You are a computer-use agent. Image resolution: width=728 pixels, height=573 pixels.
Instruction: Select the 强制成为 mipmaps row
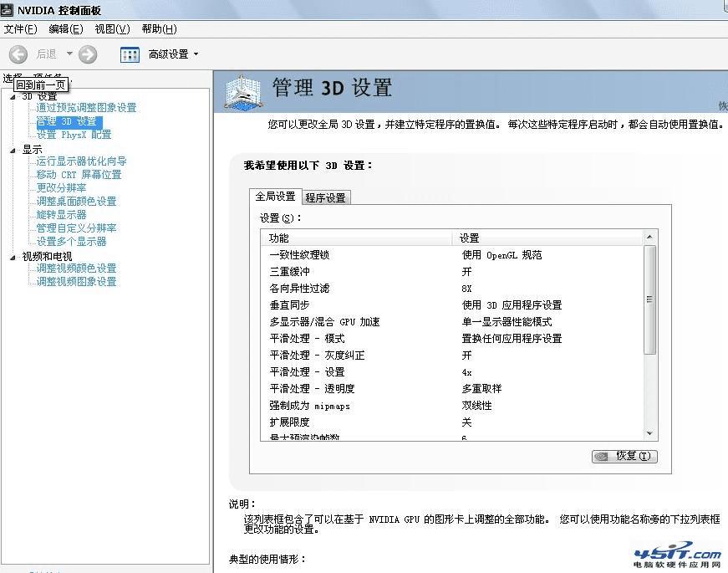click(451, 406)
